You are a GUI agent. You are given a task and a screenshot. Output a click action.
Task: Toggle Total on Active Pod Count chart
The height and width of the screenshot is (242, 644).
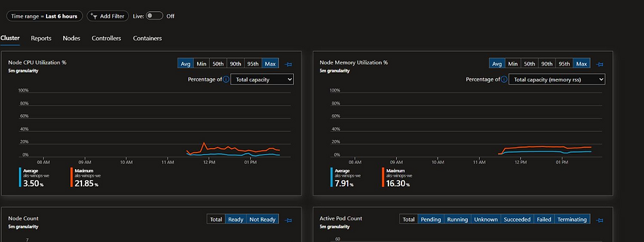point(409,220)
